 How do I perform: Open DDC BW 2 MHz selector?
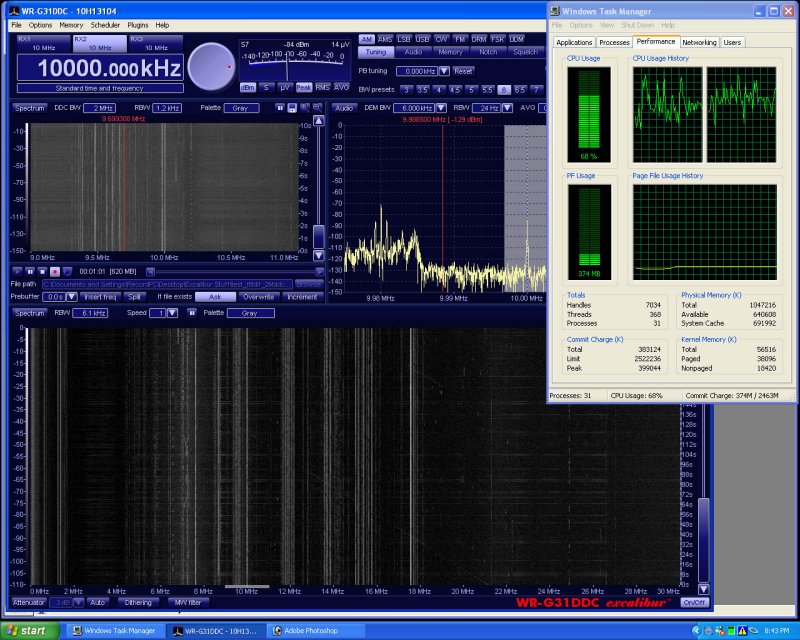(99, 108)
